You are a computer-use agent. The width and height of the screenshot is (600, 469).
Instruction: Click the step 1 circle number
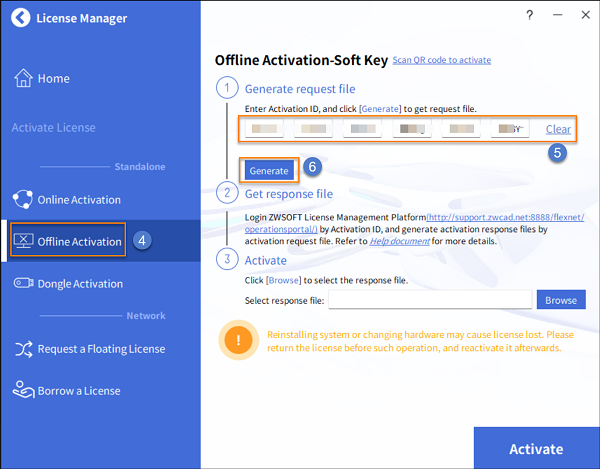point(227,88)
